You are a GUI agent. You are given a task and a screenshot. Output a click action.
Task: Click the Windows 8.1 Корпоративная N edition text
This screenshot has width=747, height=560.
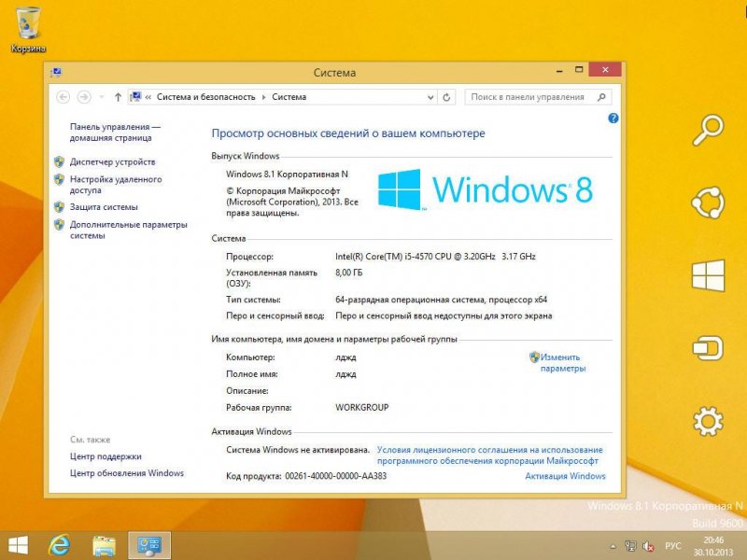[x=287, y=175]
